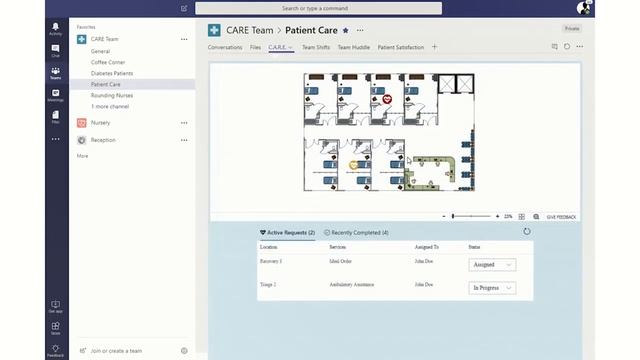Open CARE Team more options ellipsis
640x360 pixels.
(184, 39)
